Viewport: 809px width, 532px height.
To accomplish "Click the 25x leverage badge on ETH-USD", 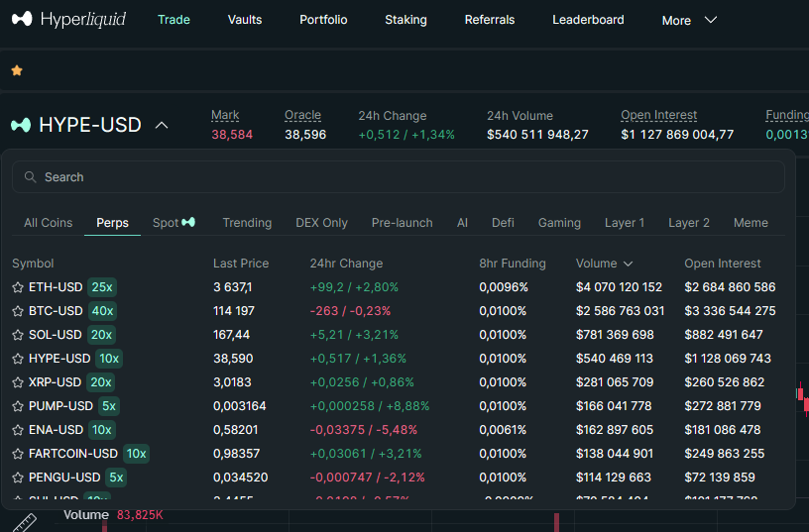I will pyautogui.click(x=102, y=287).
